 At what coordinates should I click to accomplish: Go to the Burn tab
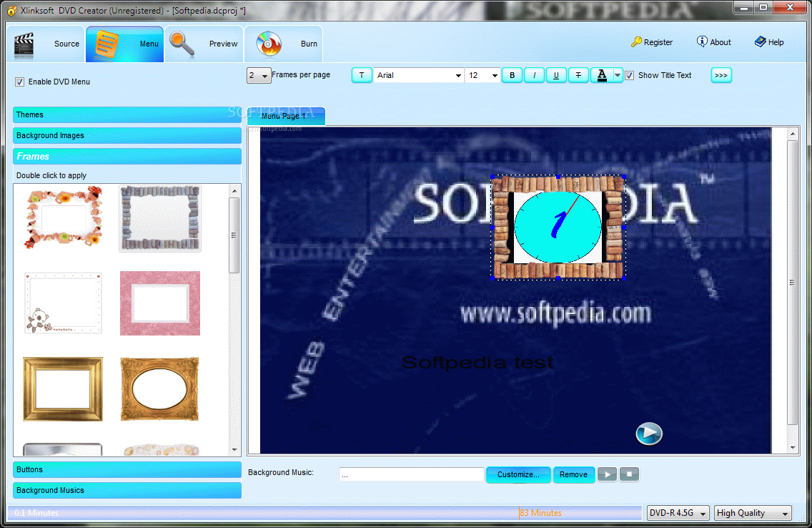(x=283, y=44)
